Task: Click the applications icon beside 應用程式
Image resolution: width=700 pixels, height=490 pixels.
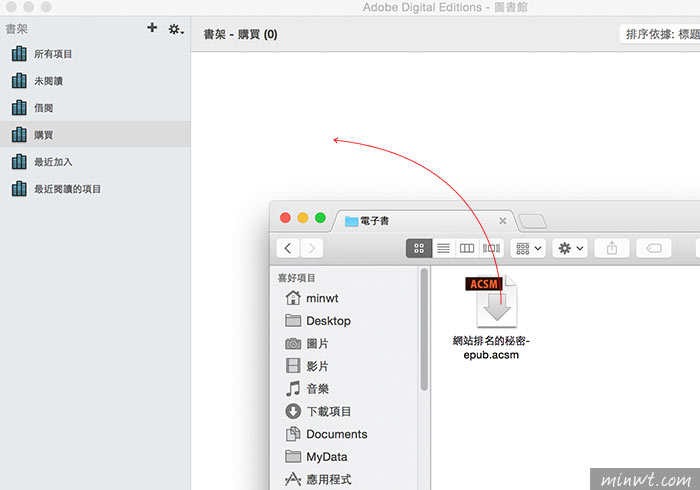Action: 293,479
